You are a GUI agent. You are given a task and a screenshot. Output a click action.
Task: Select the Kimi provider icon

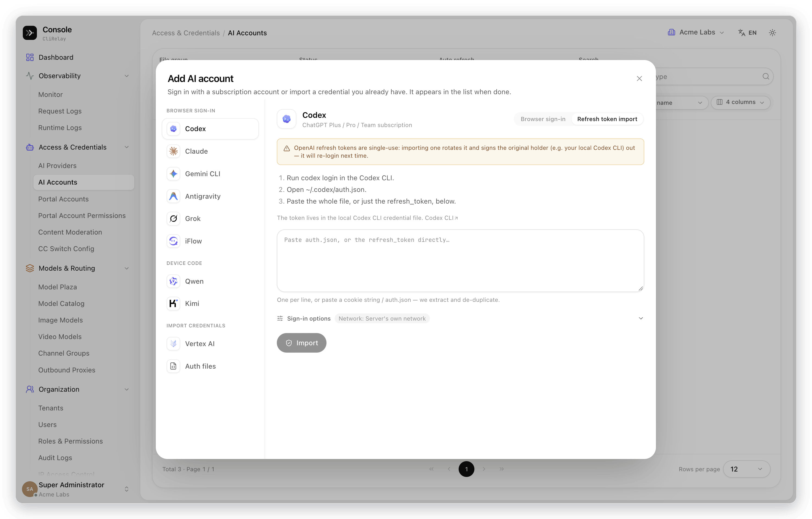pyautogui.click(x=173, y=303)
